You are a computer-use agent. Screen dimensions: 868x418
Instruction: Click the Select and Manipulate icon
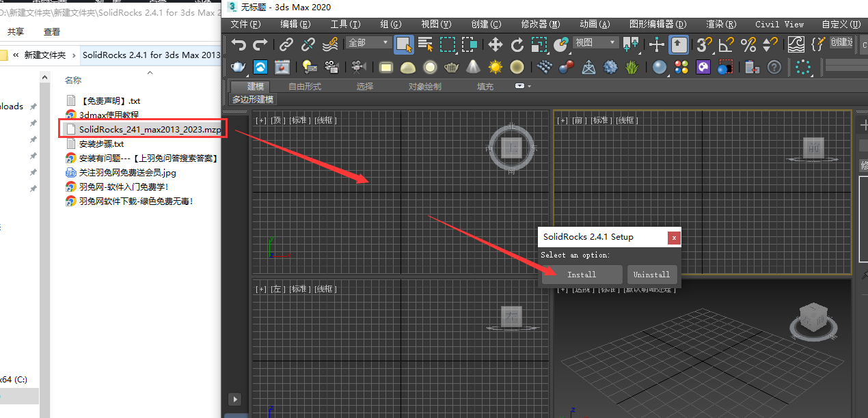pos(657,45)
